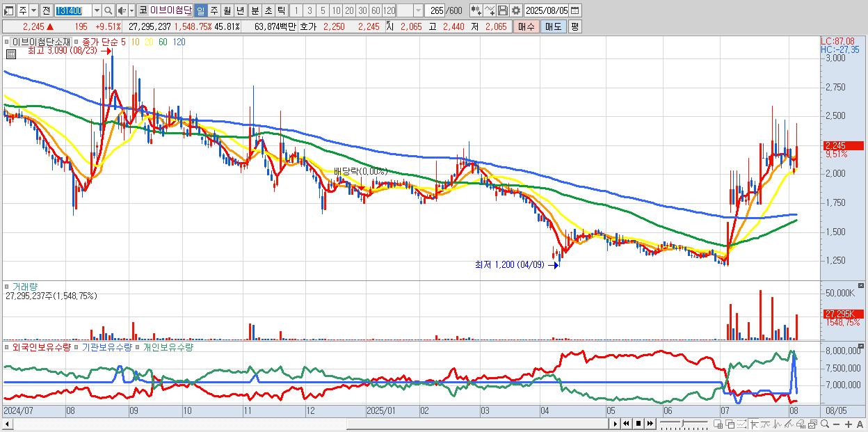Click the rewind button in bottom toolbar
Image resolution: width=868 pixels, height=432 pixels.
tap(626, 424)
